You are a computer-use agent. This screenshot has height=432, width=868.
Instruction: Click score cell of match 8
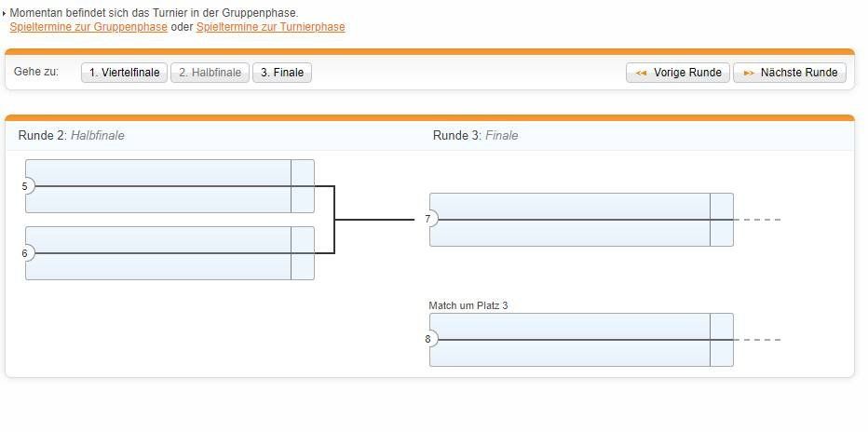(722, 340)
